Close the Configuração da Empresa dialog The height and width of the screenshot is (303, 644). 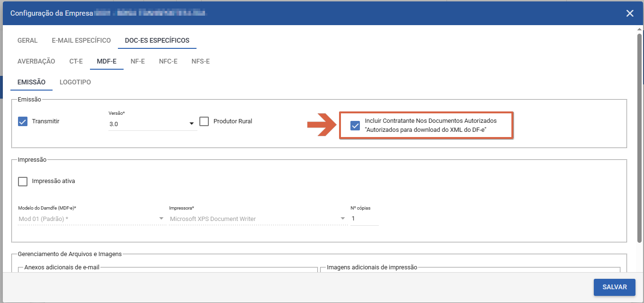630,13
